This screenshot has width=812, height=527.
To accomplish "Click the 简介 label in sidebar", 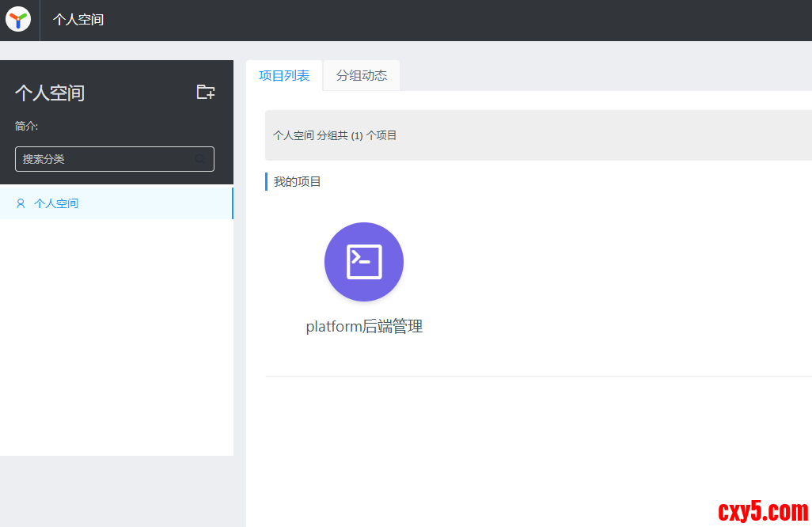I will click(27, 126).
